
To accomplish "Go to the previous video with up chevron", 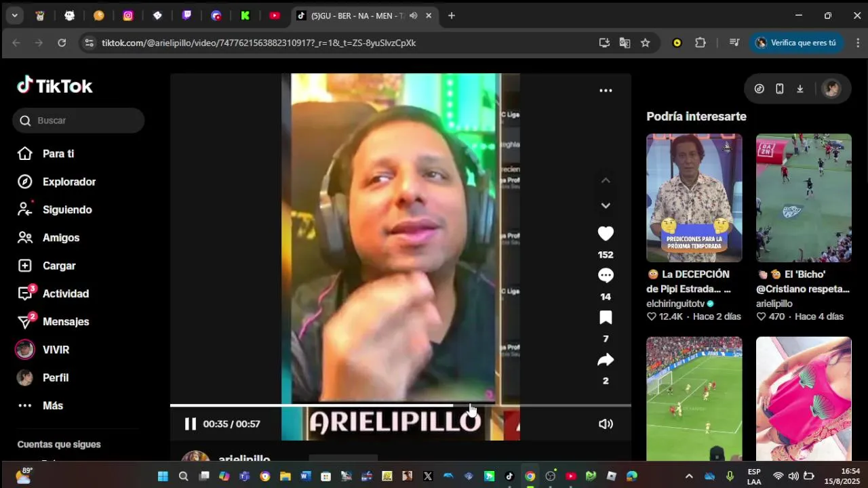I will (x=606, y=180).
